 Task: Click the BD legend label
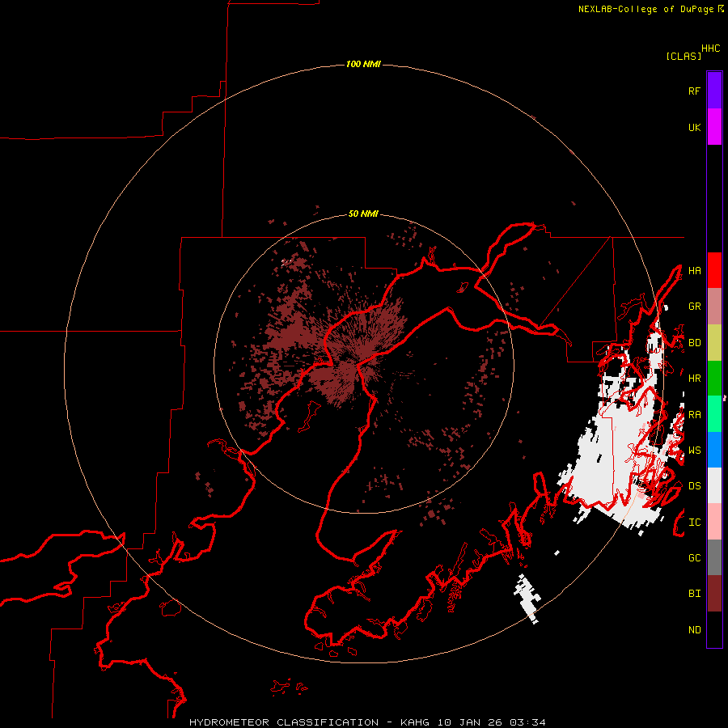[x=694, y=343]
